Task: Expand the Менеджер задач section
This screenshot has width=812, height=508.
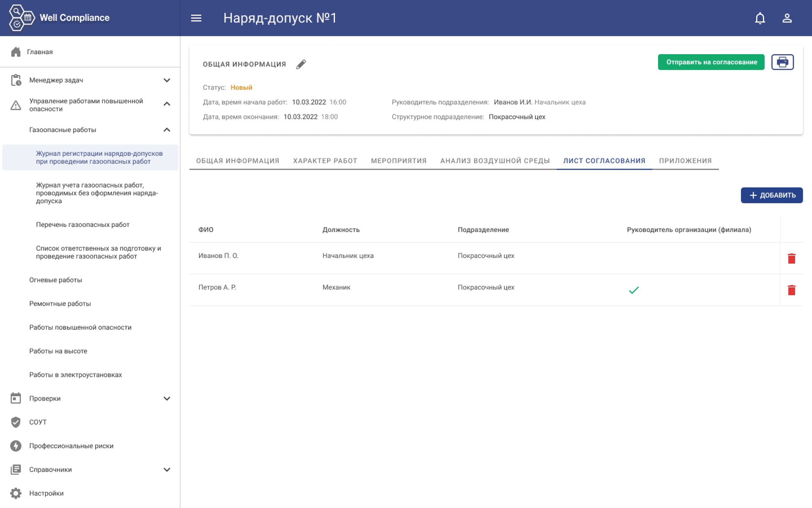Action: [167, 80]
